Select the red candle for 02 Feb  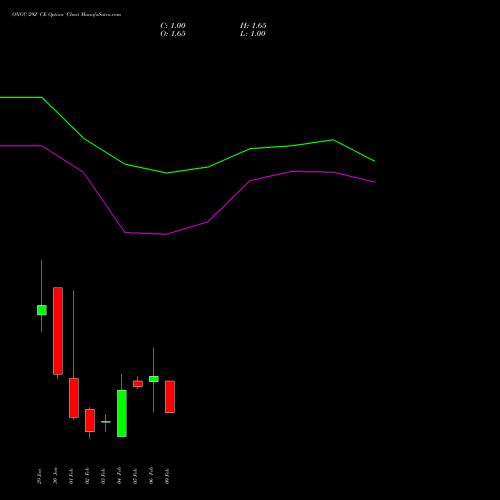(x=90, y=420)
